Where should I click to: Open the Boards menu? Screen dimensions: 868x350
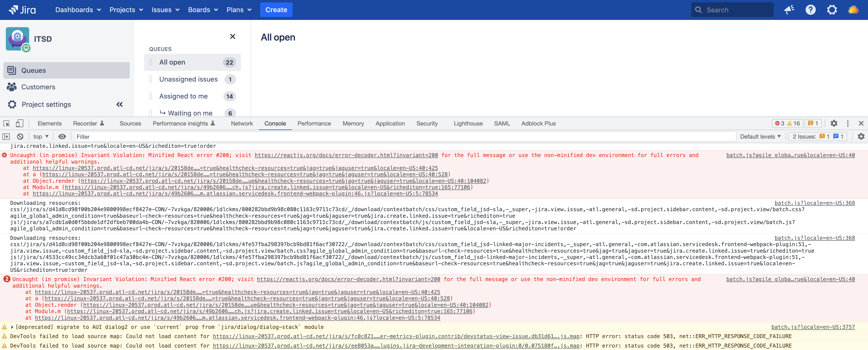[203, 10]
